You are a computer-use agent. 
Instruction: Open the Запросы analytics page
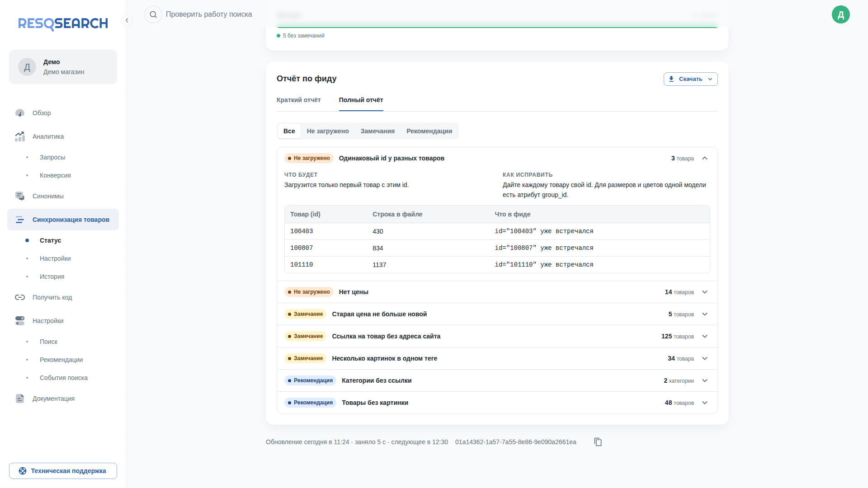coord(52,157)
